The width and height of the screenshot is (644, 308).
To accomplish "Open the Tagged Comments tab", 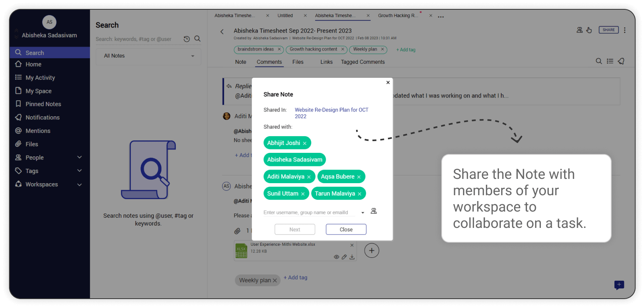I will 363,62.
